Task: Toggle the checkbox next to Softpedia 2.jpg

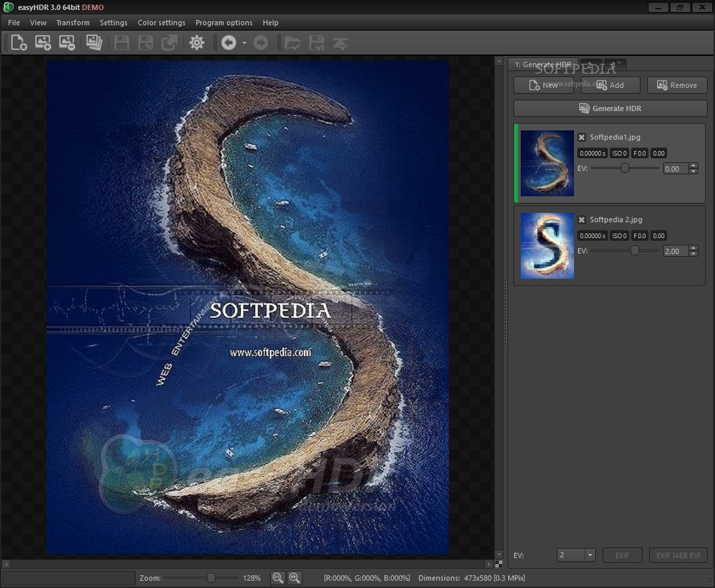Action: point(581,220)
